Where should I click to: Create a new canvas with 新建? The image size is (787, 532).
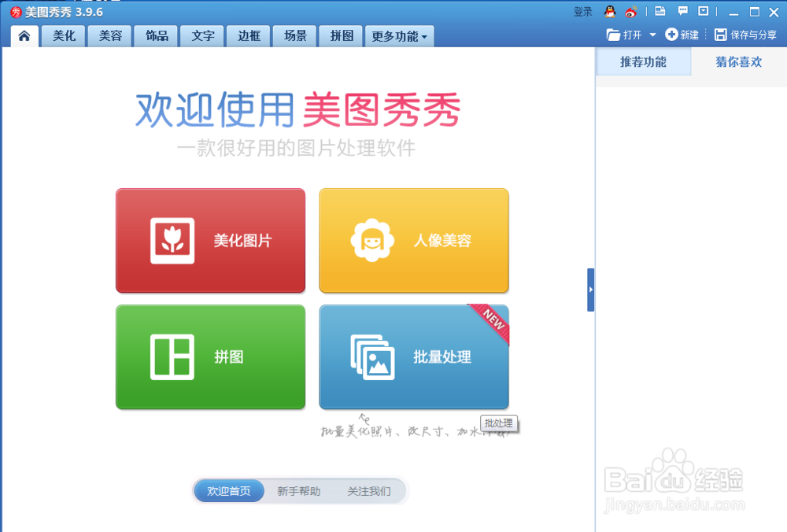[x=682, y=35]
